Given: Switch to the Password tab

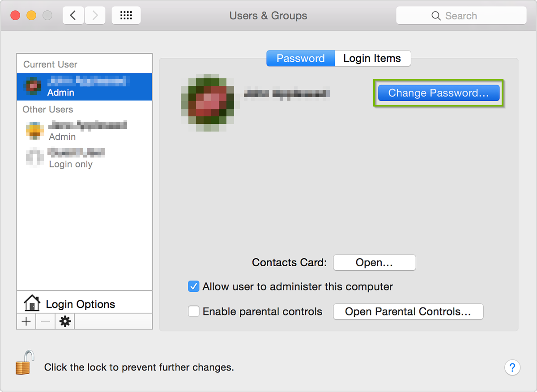Looking at the screenshot, I should pos(300,58).
